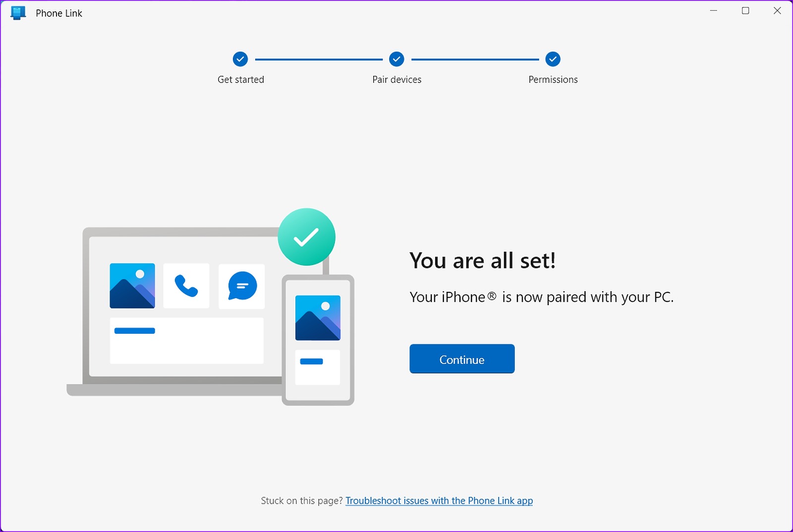793x532 pixels.
Task: Close the Phone Link window
Action: [x=777, y=11]
